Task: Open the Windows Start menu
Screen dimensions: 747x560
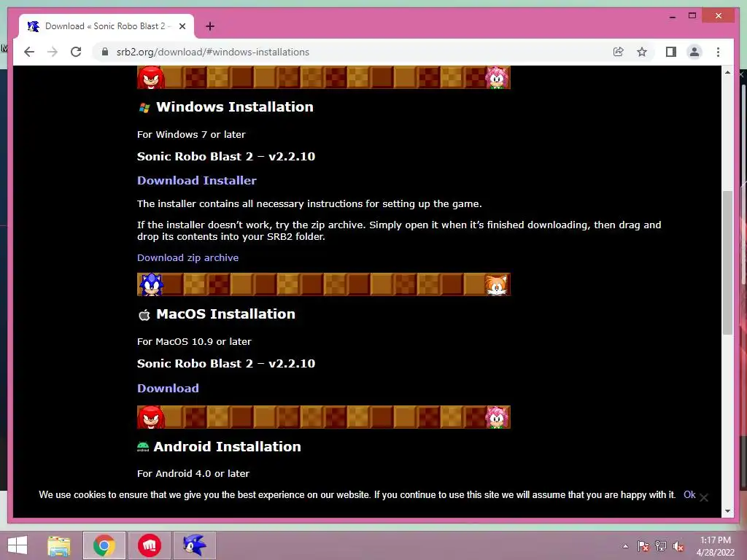Action: pos(18,545)
